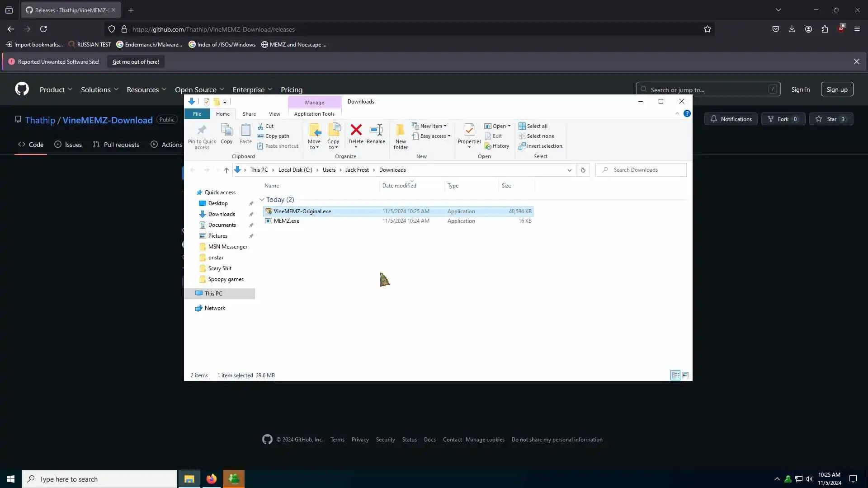Switch to large icons view toggle
Image resolution: width=868 pixels, height=488 pixels.
point(685,375)
